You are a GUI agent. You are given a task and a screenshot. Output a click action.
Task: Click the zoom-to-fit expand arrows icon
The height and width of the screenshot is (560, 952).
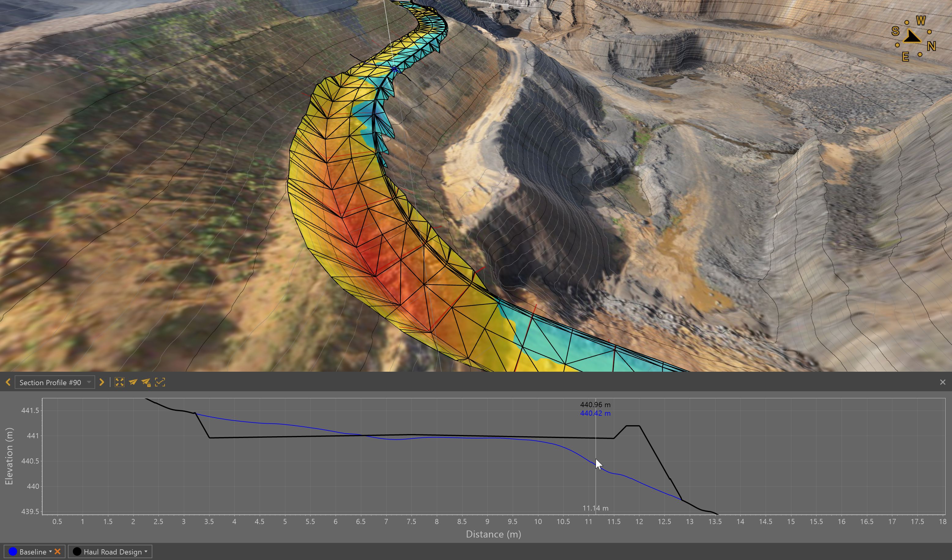119,382
